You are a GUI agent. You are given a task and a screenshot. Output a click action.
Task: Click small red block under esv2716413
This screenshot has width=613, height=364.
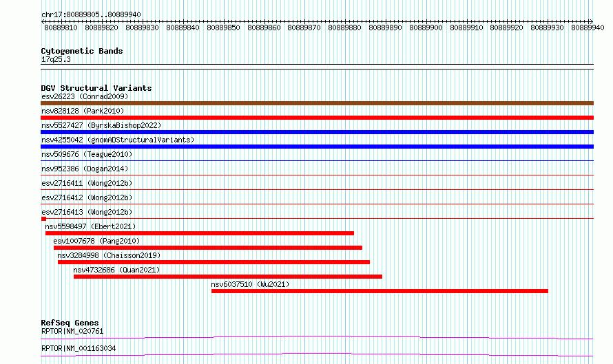[43, 219]
